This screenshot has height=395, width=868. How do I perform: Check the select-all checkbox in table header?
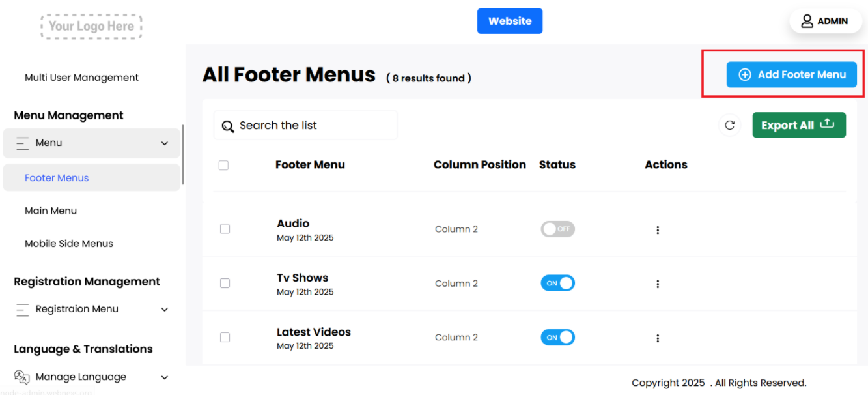click(x=223, y=166)
